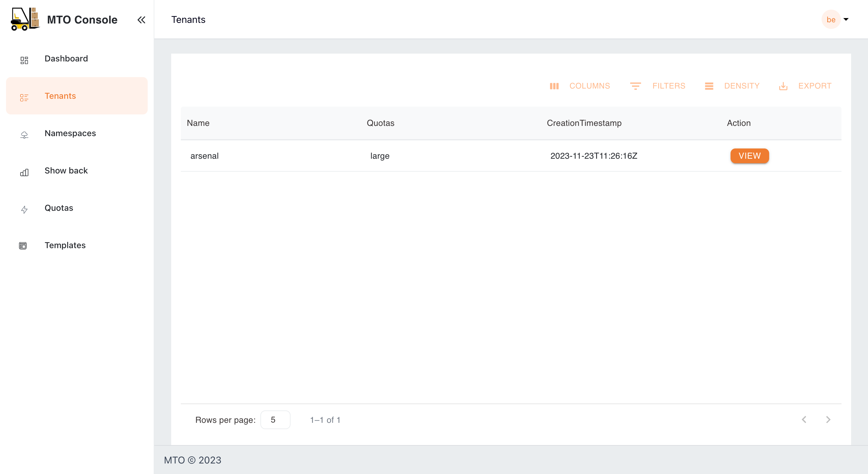Open the FILTERS panel
This screenshot has width=868, height=474.
tap(658, 86)
